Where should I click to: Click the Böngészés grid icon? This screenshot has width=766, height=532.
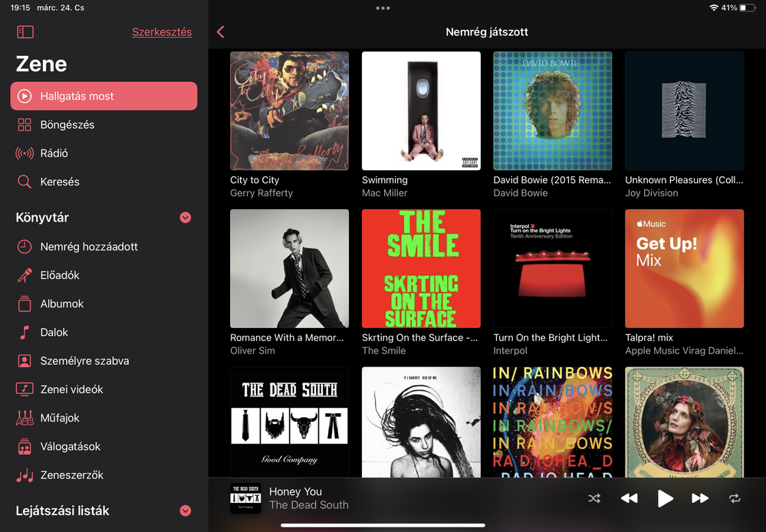click(25, 125)
